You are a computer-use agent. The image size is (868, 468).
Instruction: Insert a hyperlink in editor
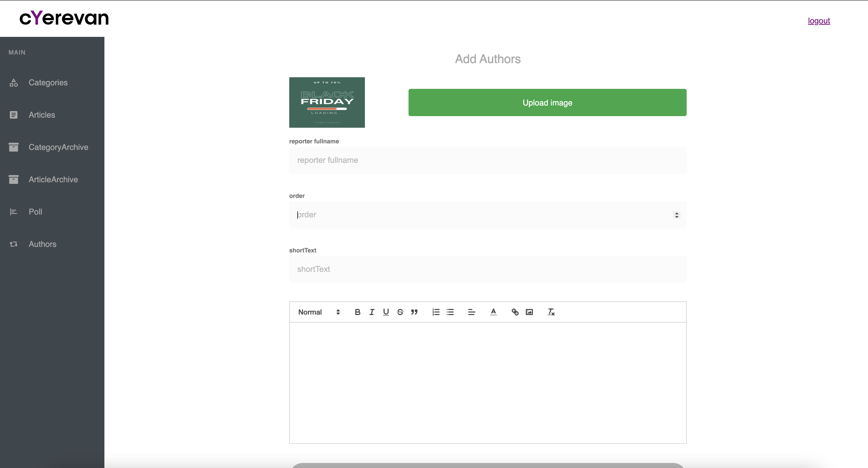pyautogui.click(x=515, y=312)
